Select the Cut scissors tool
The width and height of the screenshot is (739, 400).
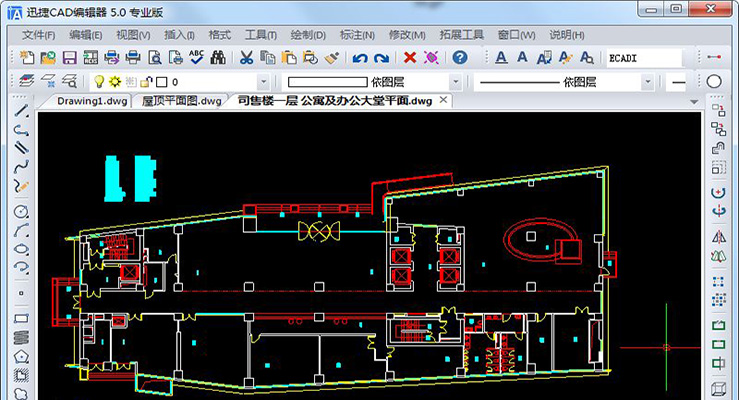click(246, 57)
